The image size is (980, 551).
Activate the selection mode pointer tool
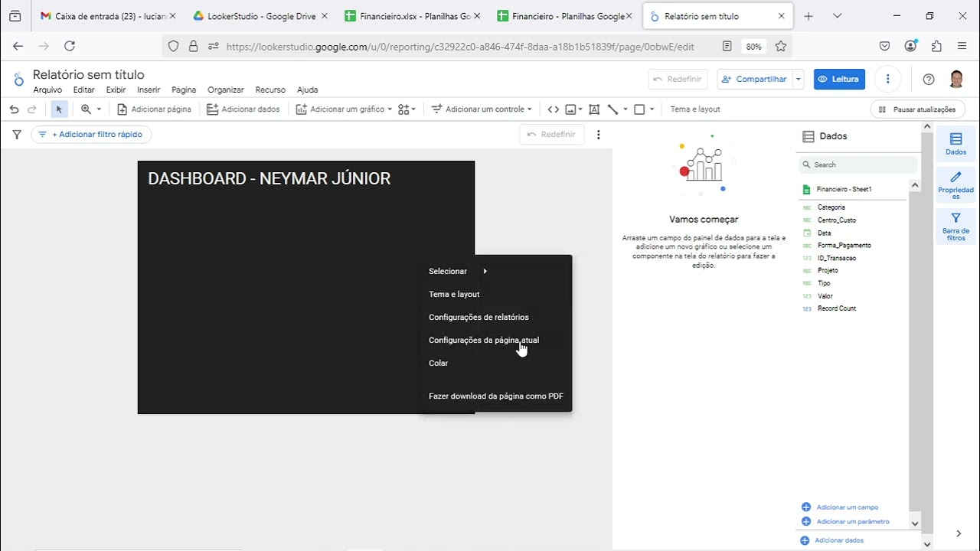[59, 109]
